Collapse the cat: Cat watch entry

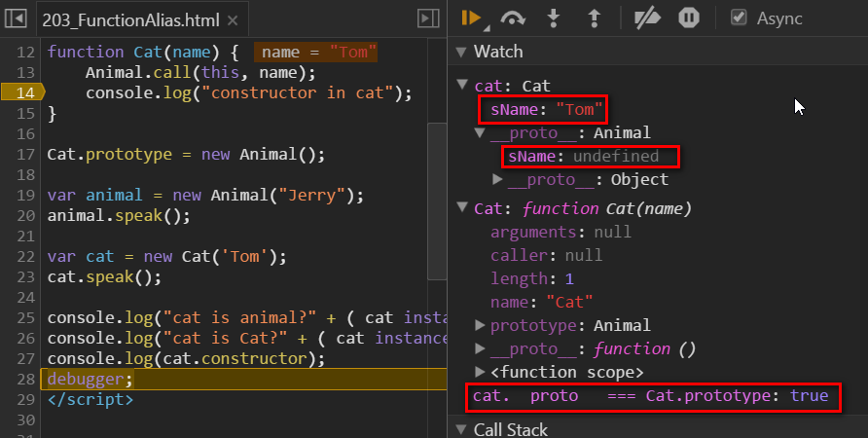click(x=462, y=85)
